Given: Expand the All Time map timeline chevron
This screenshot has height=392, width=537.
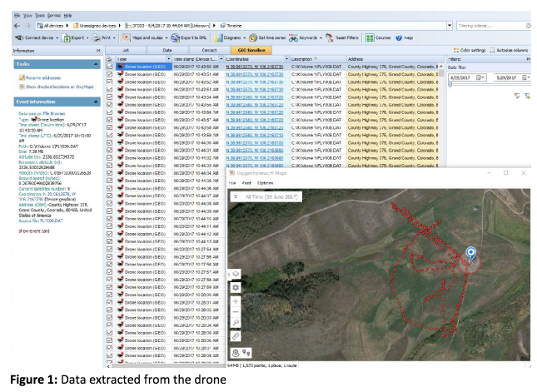Looking at the screenshot, I should [236, 196].
